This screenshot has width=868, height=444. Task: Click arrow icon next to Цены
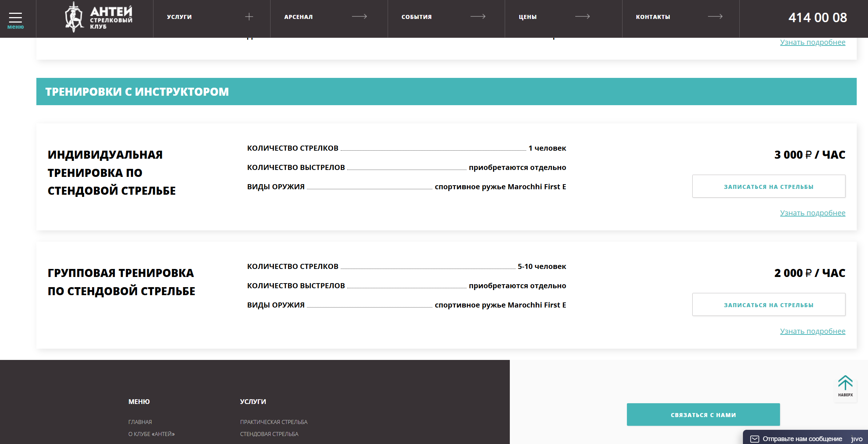pos(582,16)
